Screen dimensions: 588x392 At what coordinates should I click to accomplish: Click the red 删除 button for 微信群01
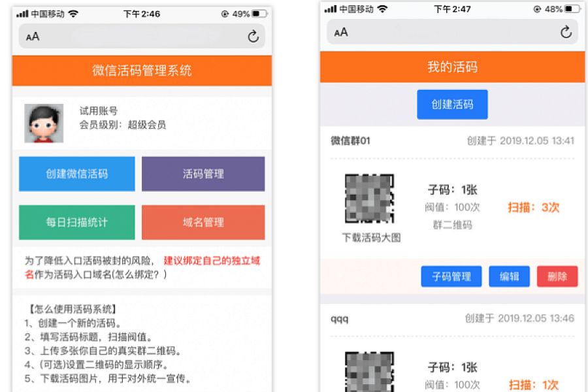coord(557,276)
